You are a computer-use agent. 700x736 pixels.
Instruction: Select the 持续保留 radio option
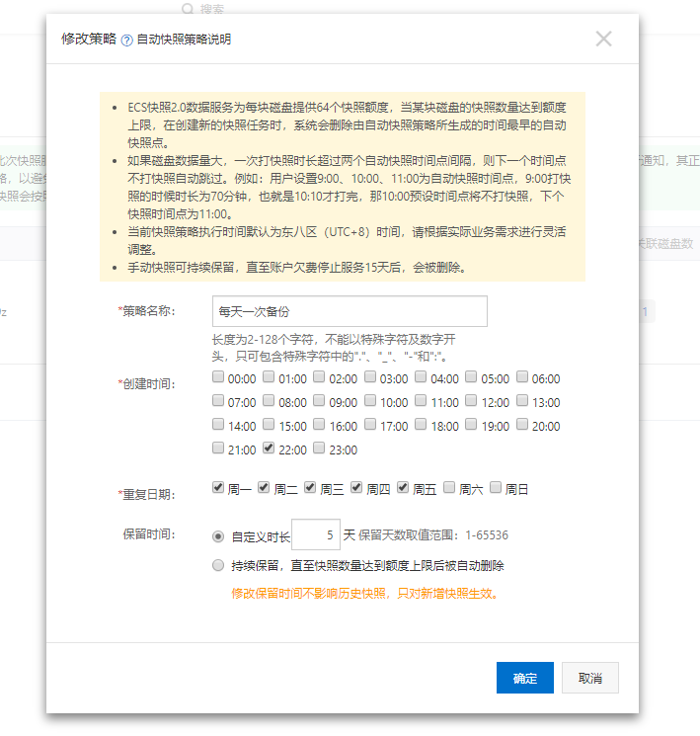point(218,565)
